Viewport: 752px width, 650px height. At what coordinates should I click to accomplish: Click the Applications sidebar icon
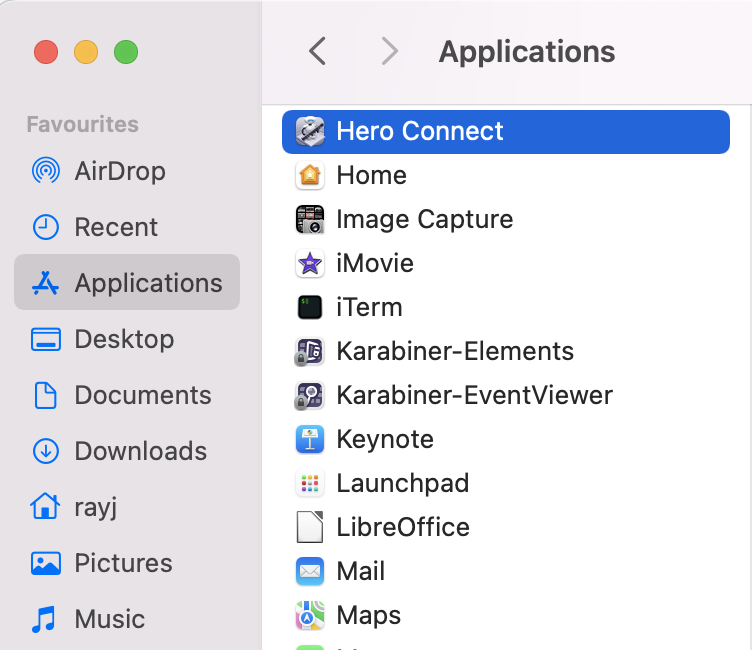[46, 283]
